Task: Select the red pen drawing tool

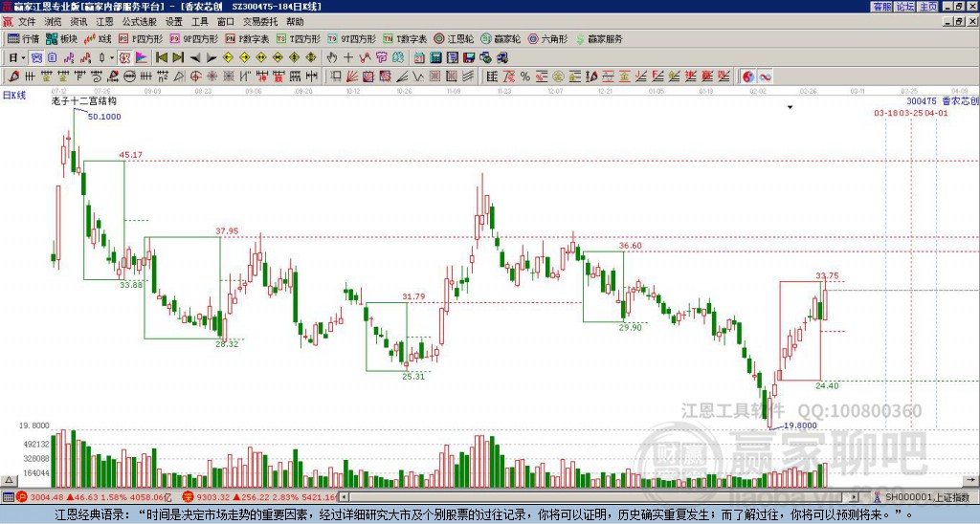Action: (x=13, y=76)
